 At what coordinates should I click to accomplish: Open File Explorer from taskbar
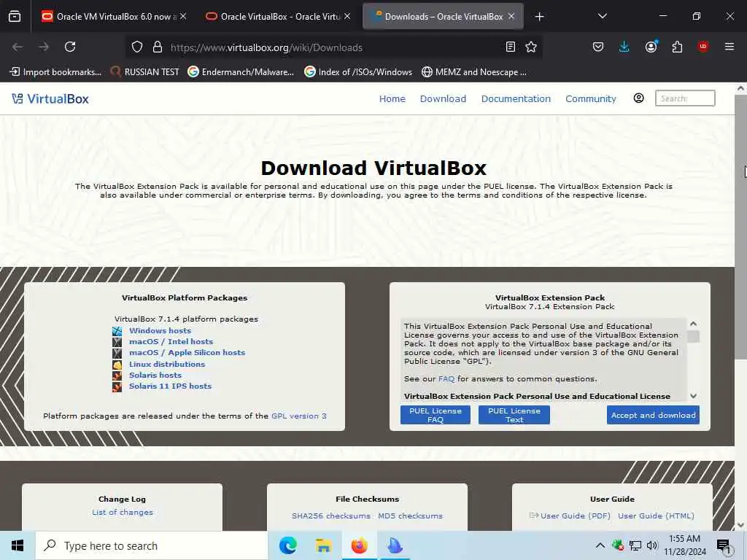coord(323,545)
